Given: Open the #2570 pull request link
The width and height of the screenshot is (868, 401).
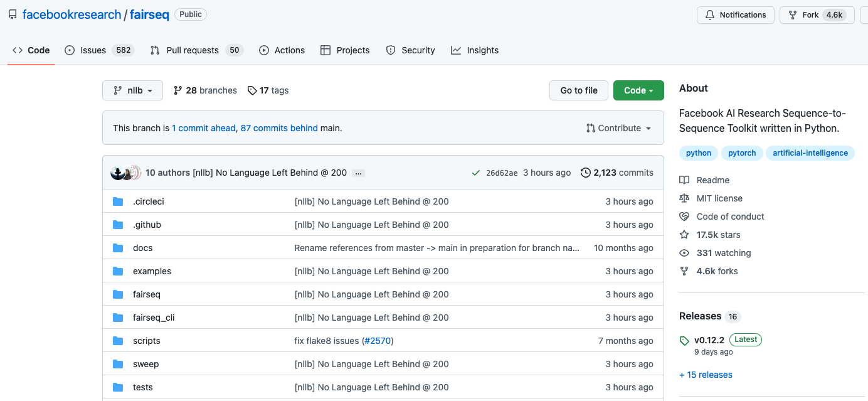Looking at the screenshot, I should click(378, 341).
